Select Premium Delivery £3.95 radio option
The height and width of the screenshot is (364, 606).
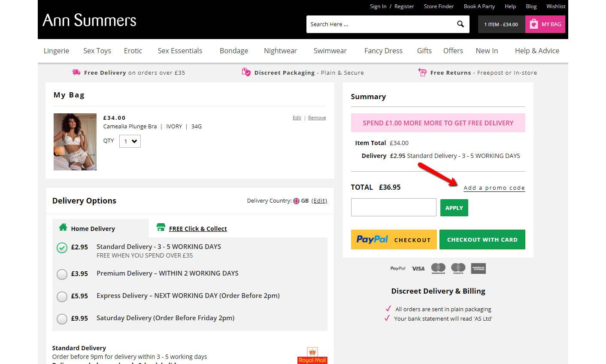coord(62,274)
